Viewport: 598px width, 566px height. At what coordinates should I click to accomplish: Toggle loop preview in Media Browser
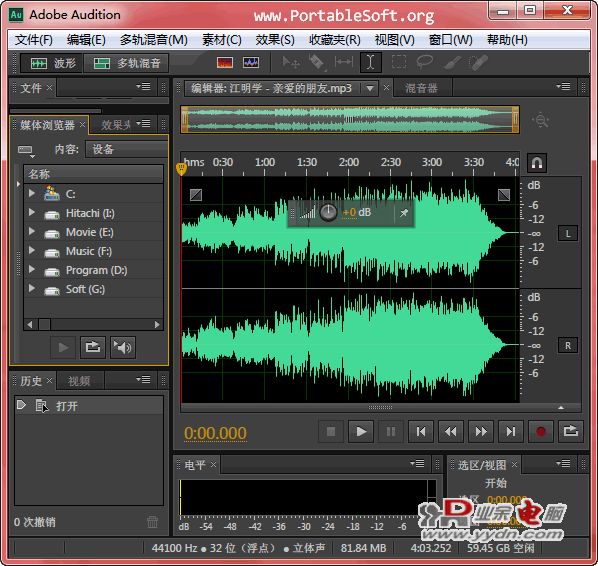click(x=93, y=347)
